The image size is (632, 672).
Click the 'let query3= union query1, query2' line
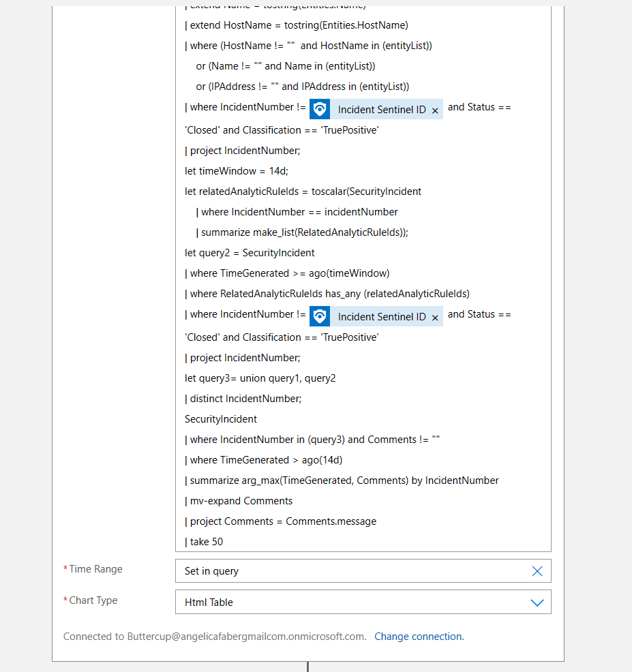[260, 378]
